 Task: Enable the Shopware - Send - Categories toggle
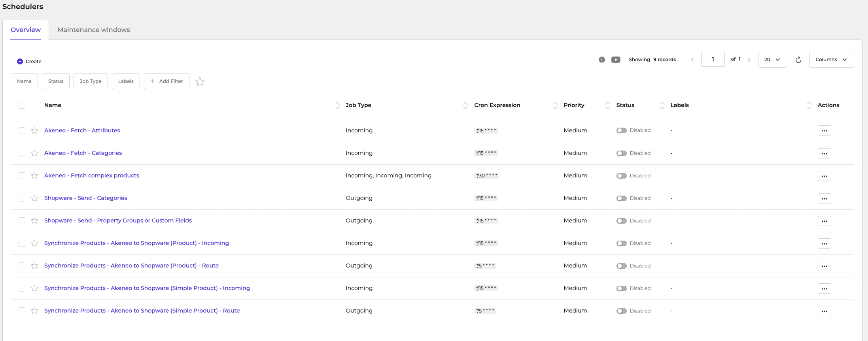pos(621,198)
